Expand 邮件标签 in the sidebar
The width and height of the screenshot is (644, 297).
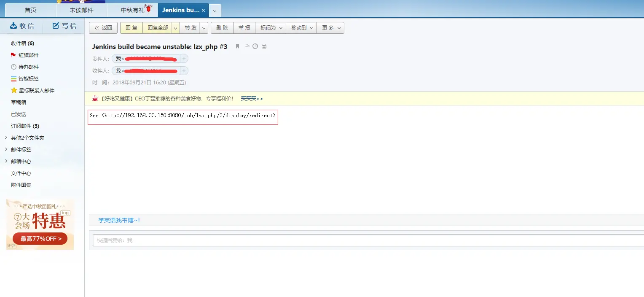coord(5,149)
